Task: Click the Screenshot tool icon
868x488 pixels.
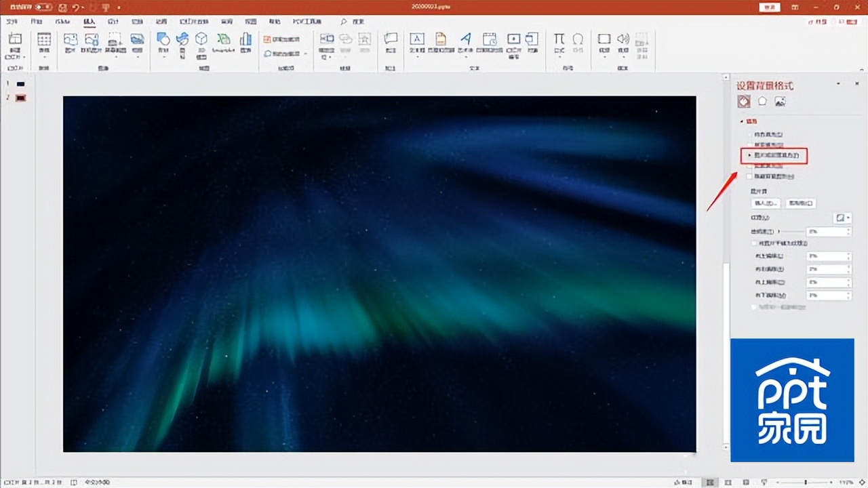Action: pyautogui.click(x=114, y=39)
